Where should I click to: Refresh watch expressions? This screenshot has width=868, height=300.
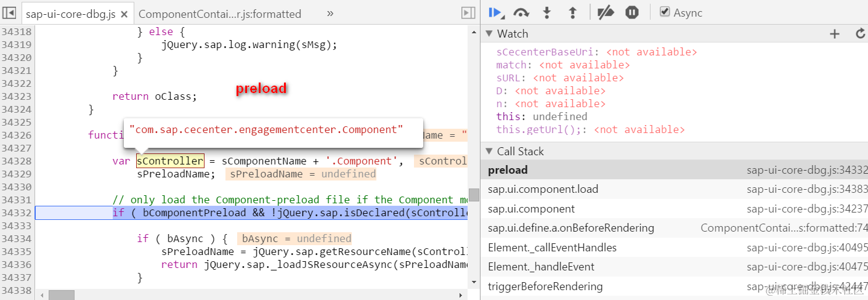click(860, 34)
